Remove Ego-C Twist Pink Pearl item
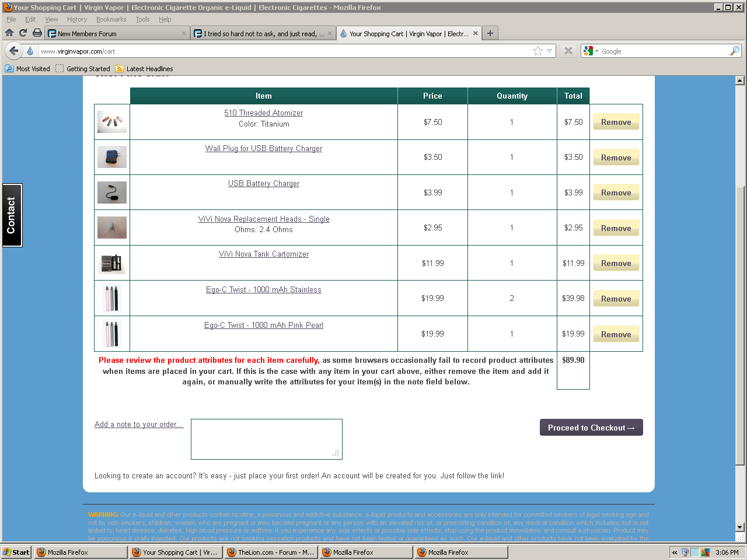The image size is (747, 560). coord(616,334)
